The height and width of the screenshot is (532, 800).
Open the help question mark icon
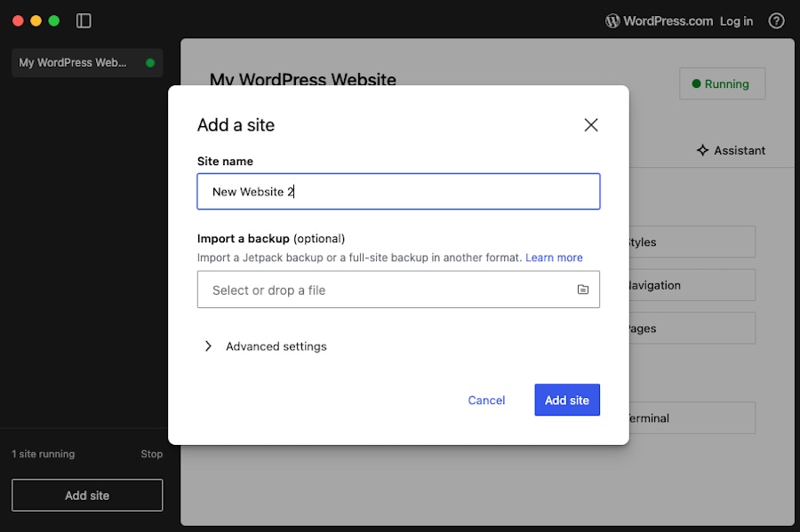[x=776, y=20]
